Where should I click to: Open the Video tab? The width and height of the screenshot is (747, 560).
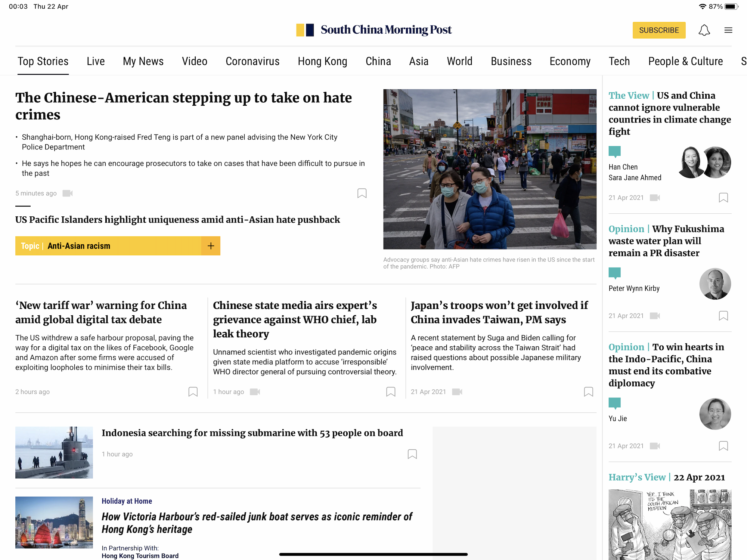coord(195,61)
